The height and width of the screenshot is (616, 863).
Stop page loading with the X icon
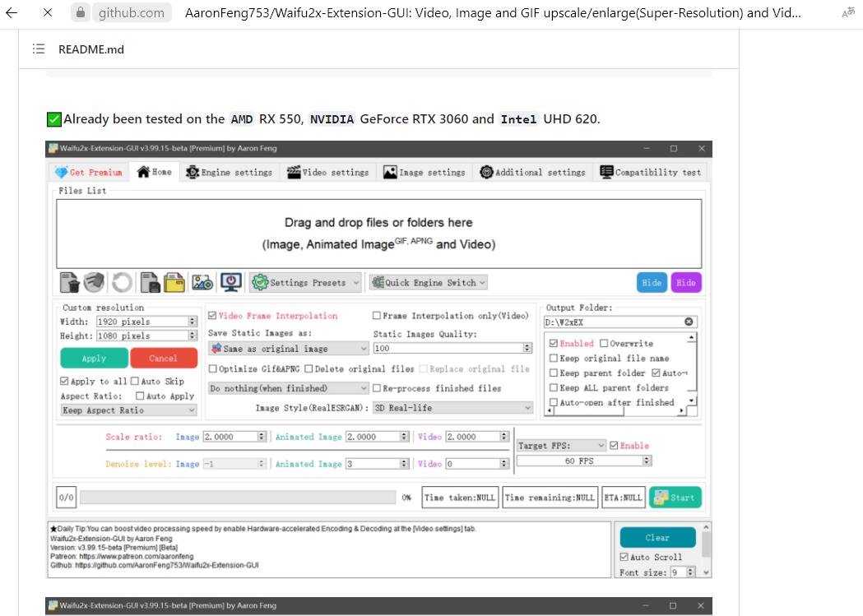click(x=48, y=12)
